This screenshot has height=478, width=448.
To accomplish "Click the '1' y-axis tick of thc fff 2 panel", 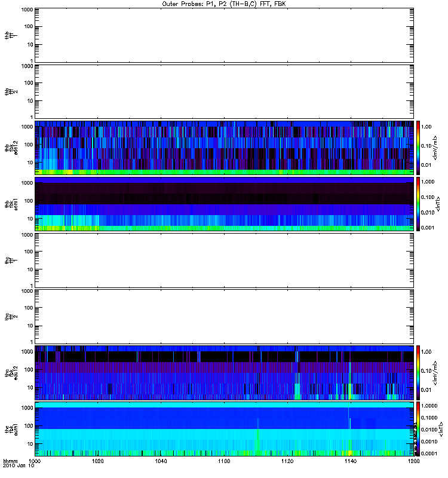I will [x=32, y=342].
